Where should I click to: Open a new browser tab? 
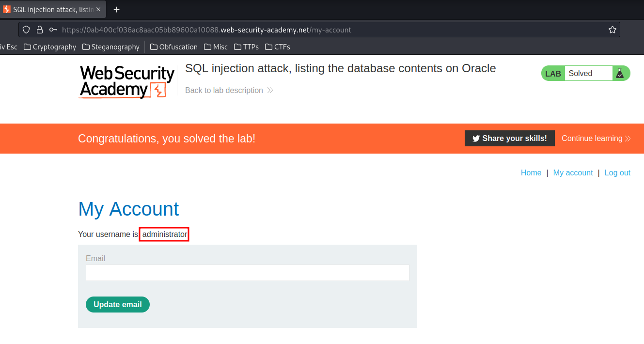116,10
